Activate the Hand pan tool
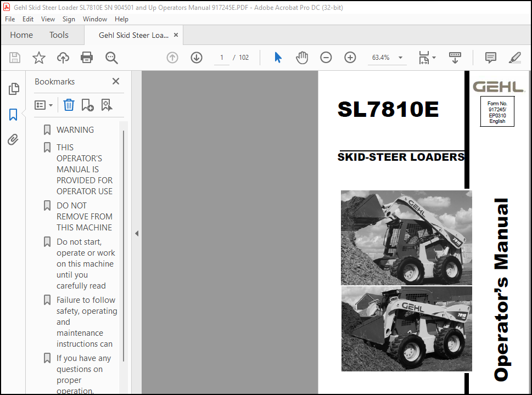This screenshot has height=395, width=532. point(301,58)
